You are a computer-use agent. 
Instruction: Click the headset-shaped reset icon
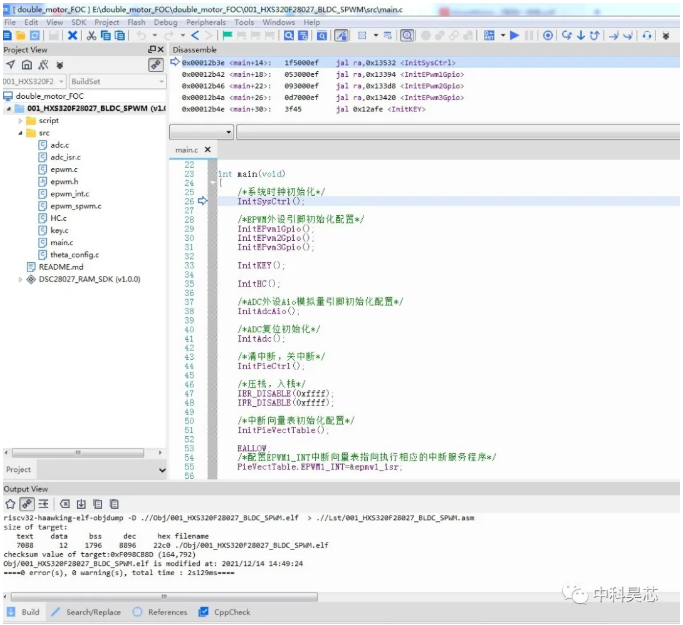647,36
